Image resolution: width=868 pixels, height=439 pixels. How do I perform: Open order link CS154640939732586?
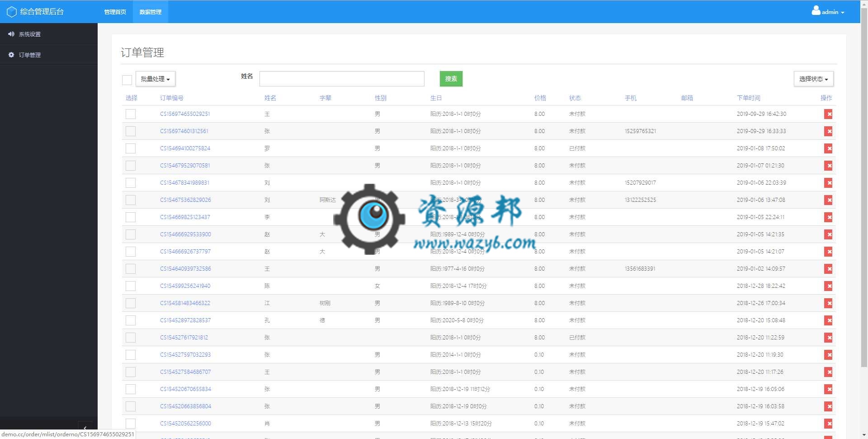coord(185,269)
